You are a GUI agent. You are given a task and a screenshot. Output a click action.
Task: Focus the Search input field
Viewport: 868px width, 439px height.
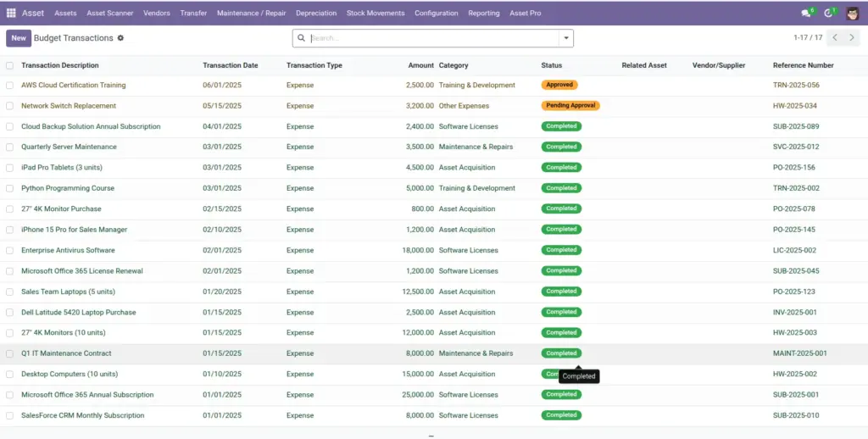434,38
